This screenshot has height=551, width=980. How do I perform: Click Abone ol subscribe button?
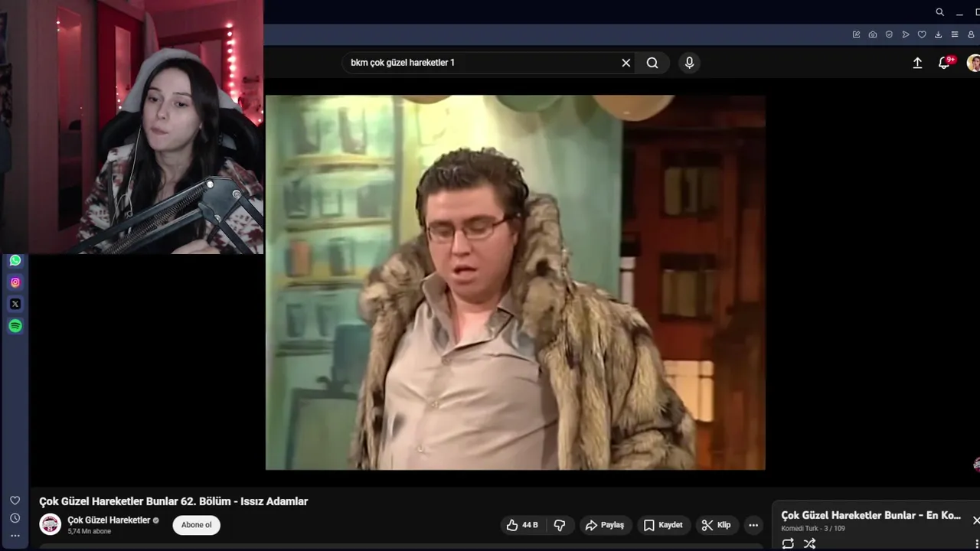[197, 525]
